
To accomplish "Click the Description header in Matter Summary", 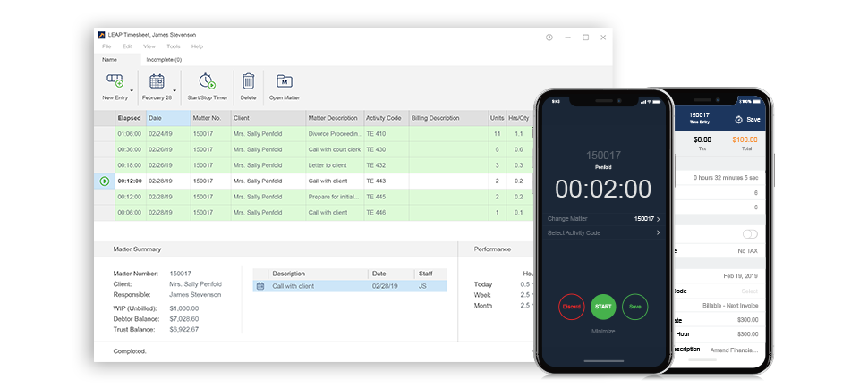I will click(319, 274).
